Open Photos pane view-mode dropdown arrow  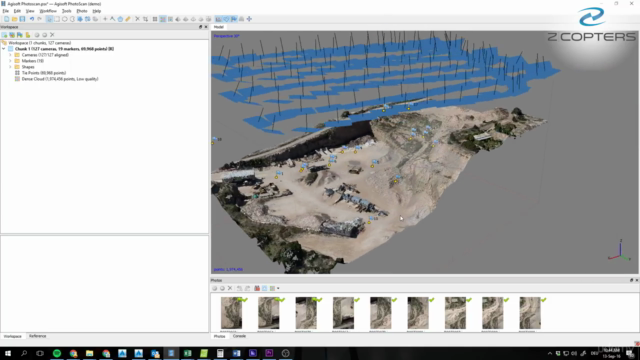278,288
